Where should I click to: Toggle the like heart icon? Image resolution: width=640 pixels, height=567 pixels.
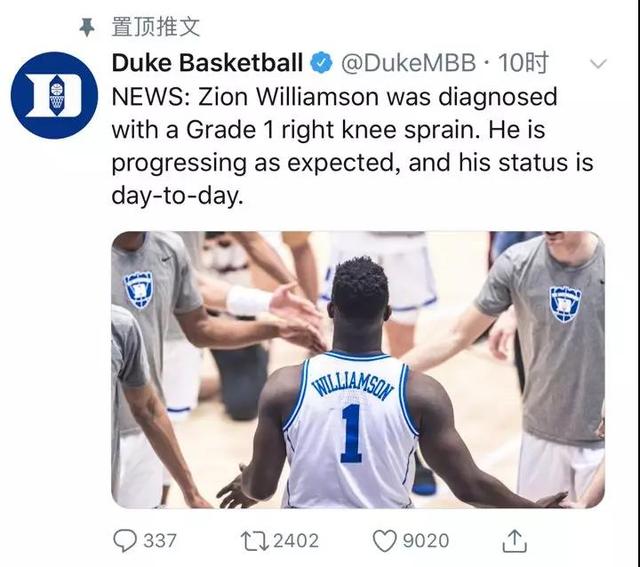click(385, 541)
